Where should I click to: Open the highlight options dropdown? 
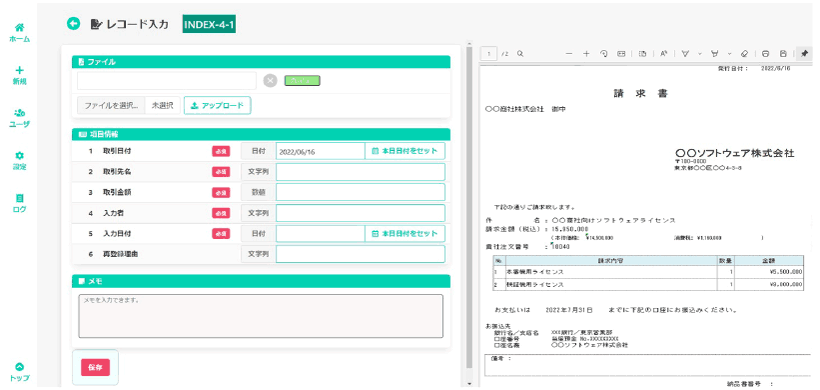(729, 53)
